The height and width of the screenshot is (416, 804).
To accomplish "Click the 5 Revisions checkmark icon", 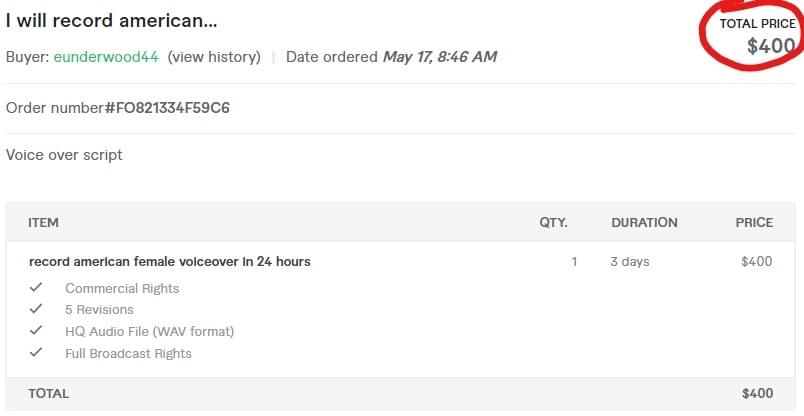I will (36, 310).
